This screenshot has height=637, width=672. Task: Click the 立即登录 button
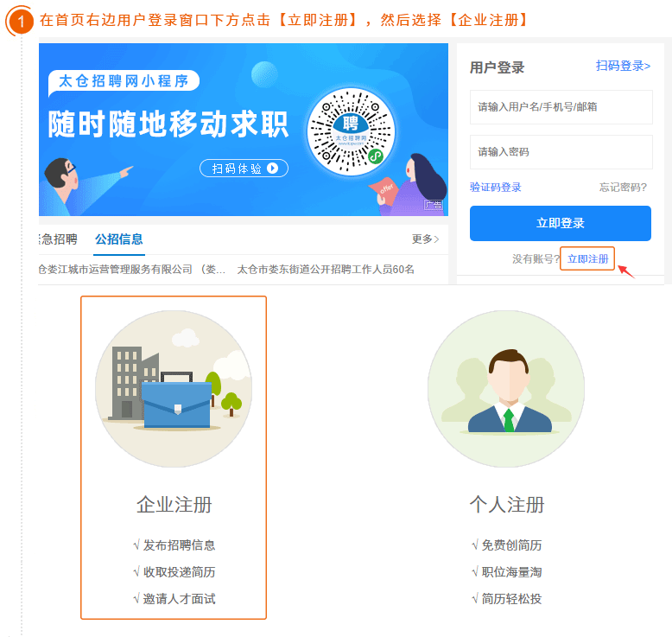560,223
